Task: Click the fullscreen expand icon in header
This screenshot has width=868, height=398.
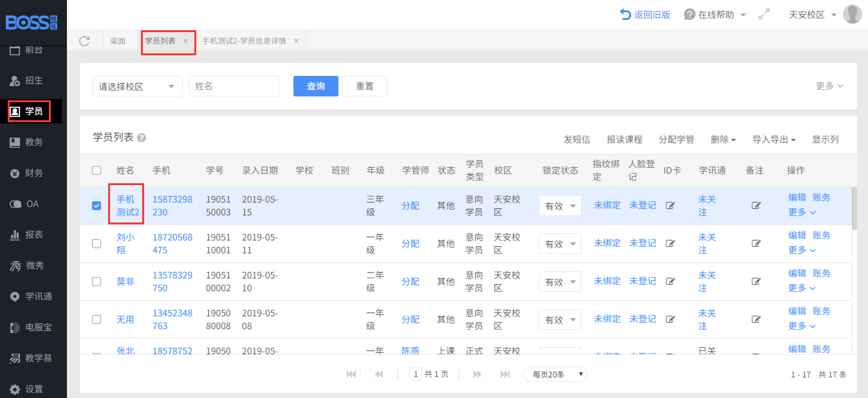Action: point(764,14)
